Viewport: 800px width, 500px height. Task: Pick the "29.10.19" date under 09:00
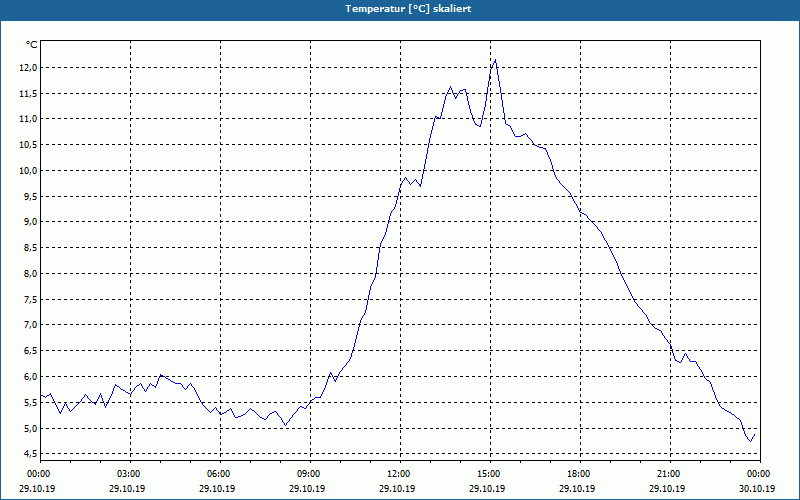click(307, 488)
